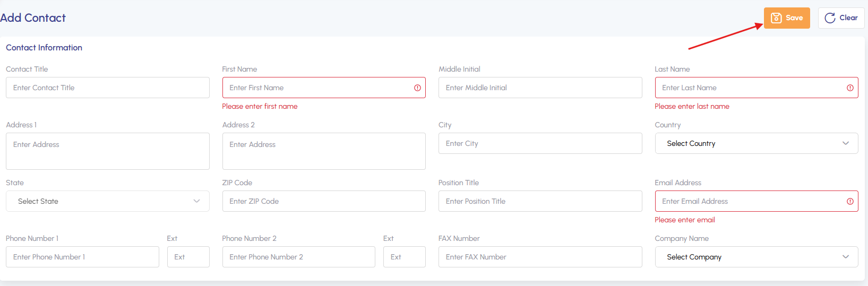This screenshot has height=286, width=868.
Task: Open the Select Company dropdown
Action: click(x=756, y=257)
